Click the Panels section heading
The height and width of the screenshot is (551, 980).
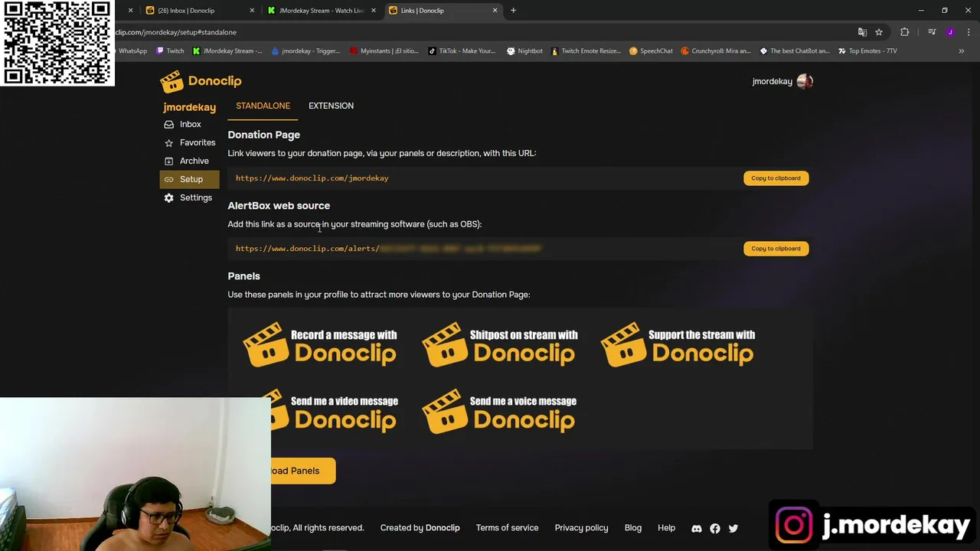(x=243, y=276)
